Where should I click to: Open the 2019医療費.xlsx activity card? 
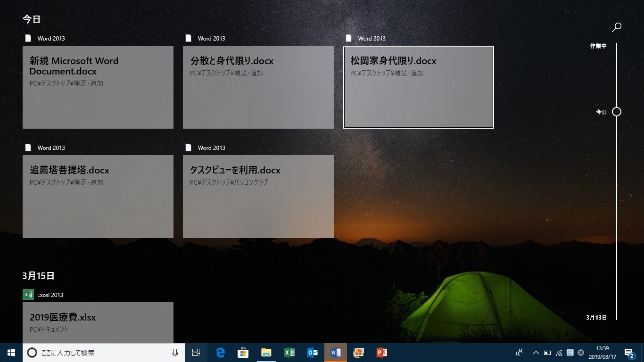point(98,322)
